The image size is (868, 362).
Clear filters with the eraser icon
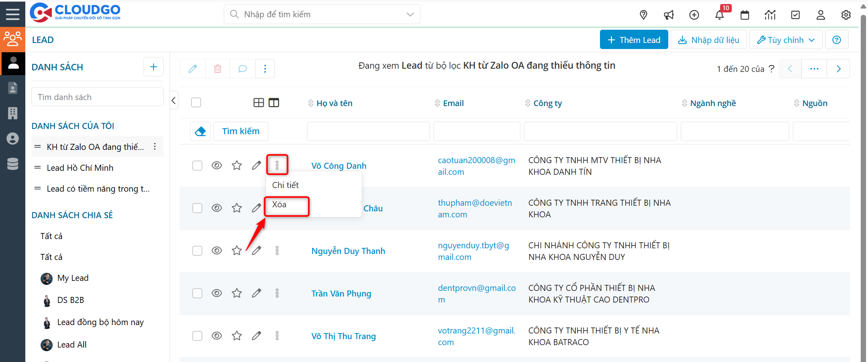click(200, 131)
